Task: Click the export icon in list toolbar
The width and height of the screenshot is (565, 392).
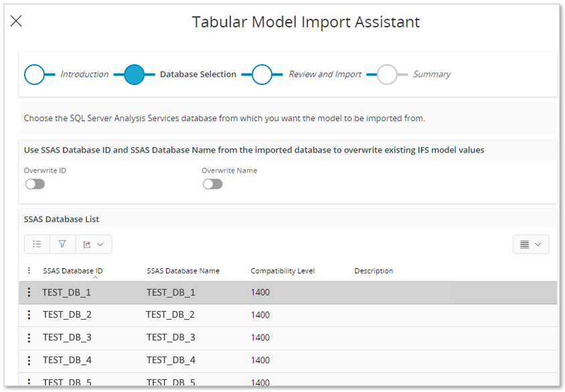Action: point(87,244)
